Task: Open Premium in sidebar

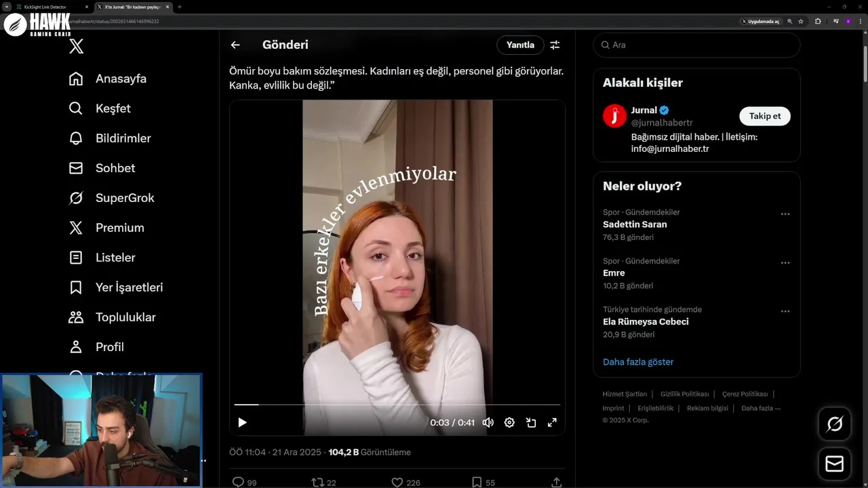Action: 106,228
